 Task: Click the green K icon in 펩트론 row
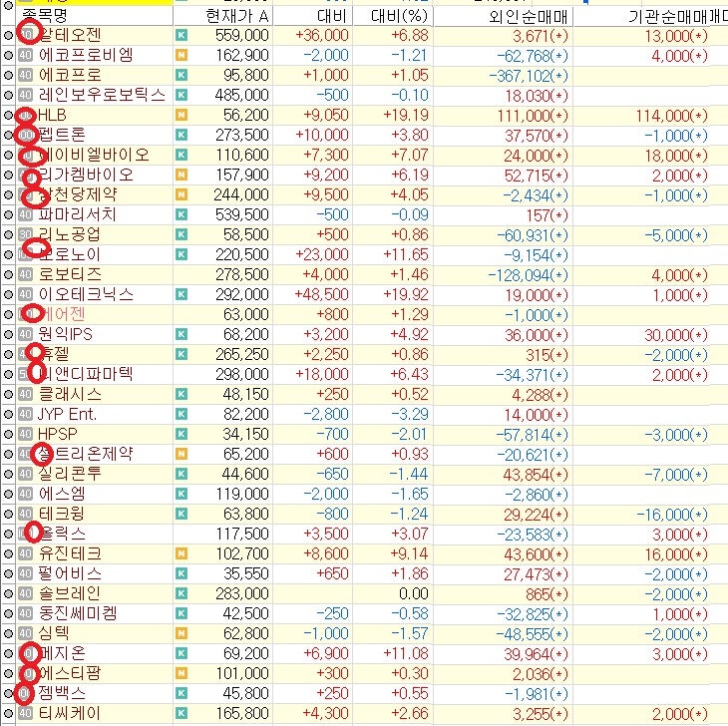tap(182, 135)
